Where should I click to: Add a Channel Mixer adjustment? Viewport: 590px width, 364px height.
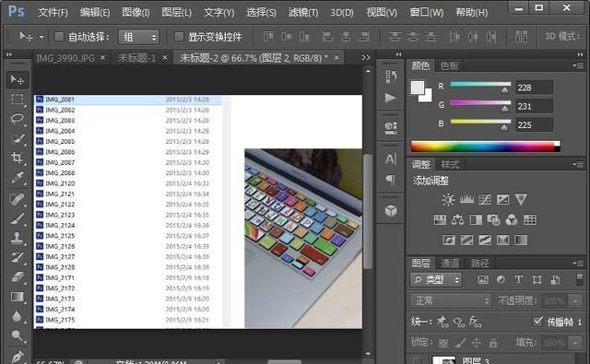coord(512,219)
